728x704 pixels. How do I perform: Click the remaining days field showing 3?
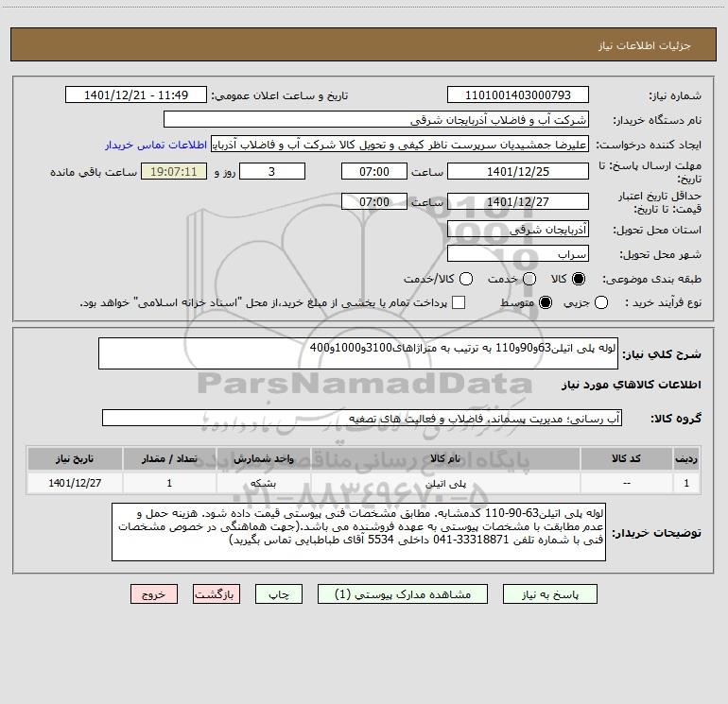pyautogui.click(x=272, y=171)
